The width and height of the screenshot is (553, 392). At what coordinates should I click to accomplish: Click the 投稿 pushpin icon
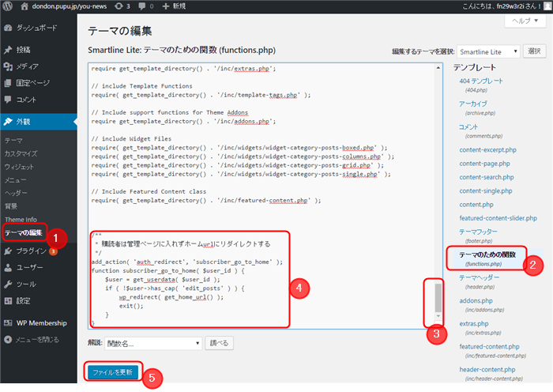[8, 50]
